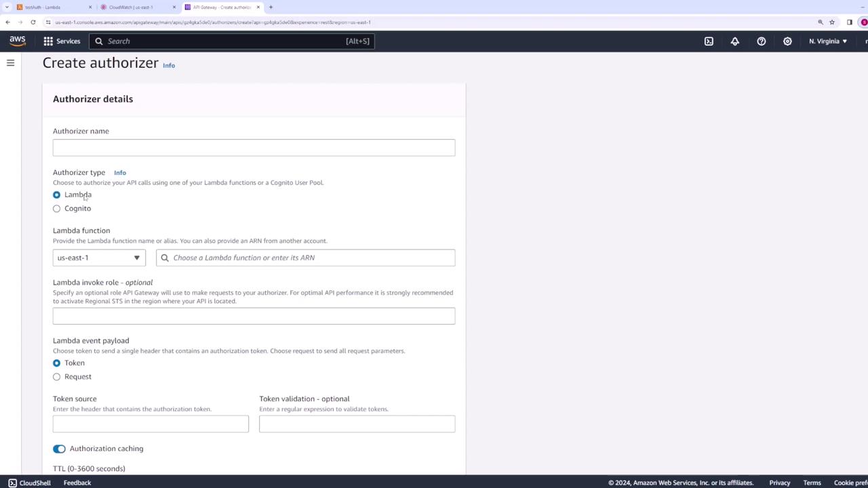Click the TTL (0-3600 seconds) label
Screen dimensions: 868x488
tap(89, 468)
